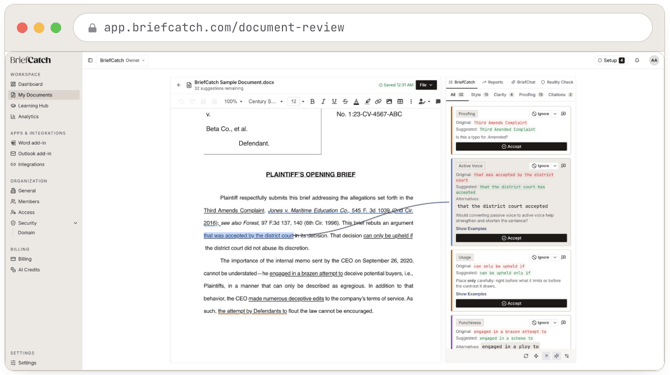Click the refresh suggestions icon at panel bottom
This screenshot has height=375, width=670.
526,356
